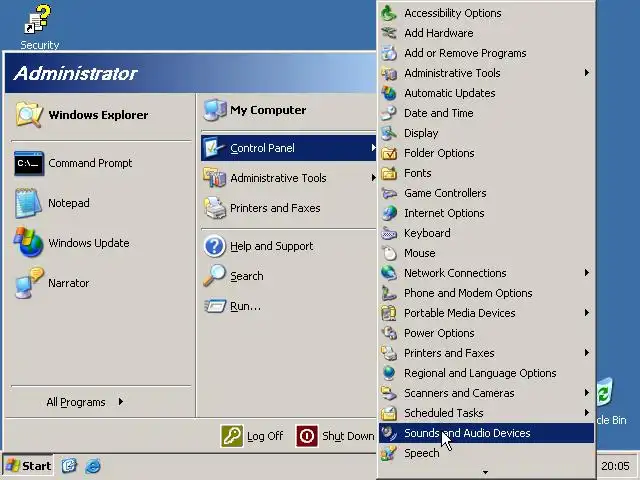Click the Show Desktop quick launch icon
640x480 pixels.
[69, 466]
